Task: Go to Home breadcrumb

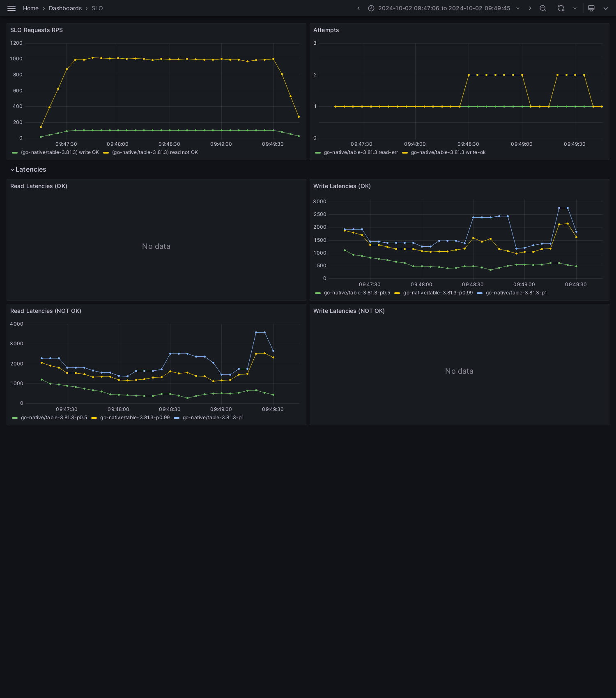Action: pos(31,8)
